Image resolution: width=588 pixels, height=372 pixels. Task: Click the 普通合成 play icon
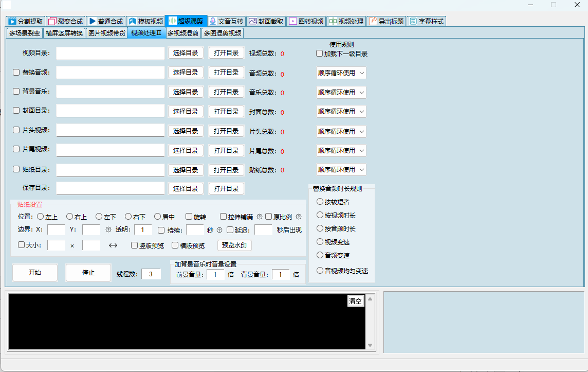[x=92, y=22]
